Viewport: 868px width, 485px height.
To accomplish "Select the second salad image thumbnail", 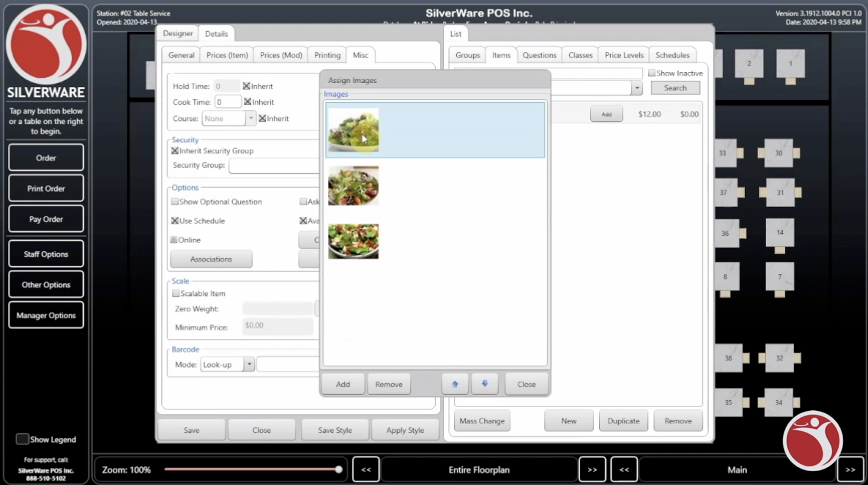I will 352,185.
